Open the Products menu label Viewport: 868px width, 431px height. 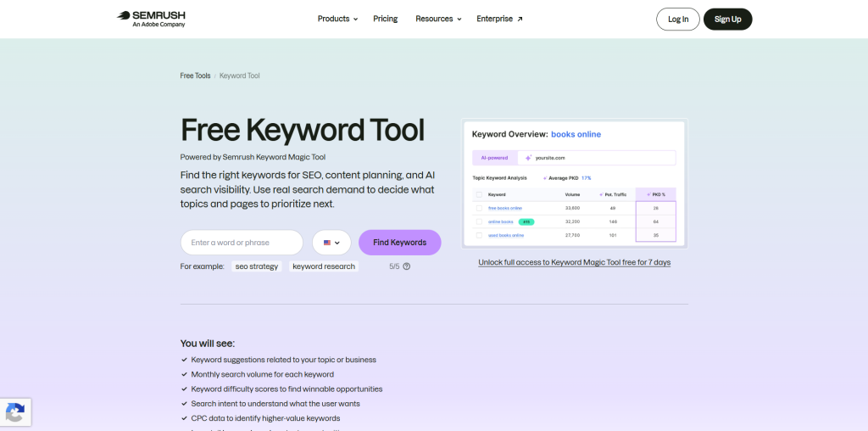(x=333, y=19)
